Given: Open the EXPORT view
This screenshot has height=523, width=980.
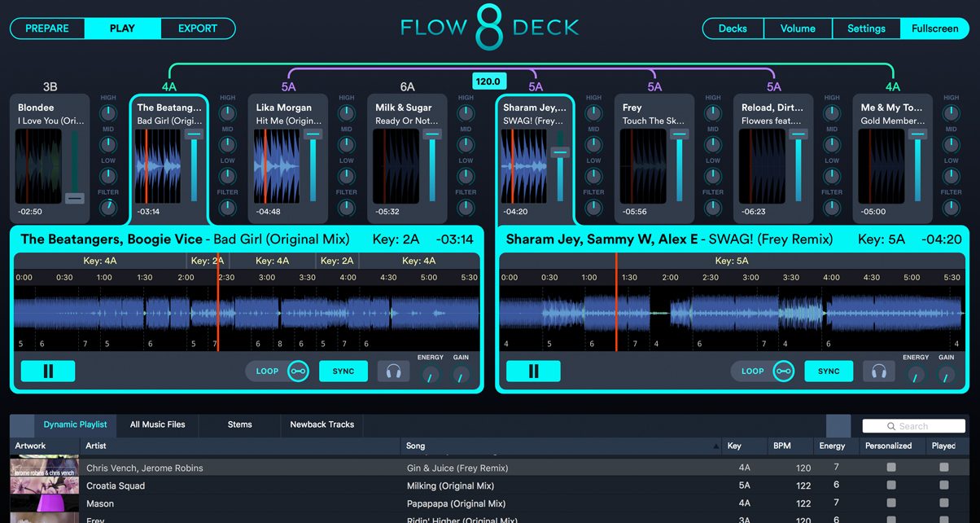Looking at the screenshot, I should 198,28.
